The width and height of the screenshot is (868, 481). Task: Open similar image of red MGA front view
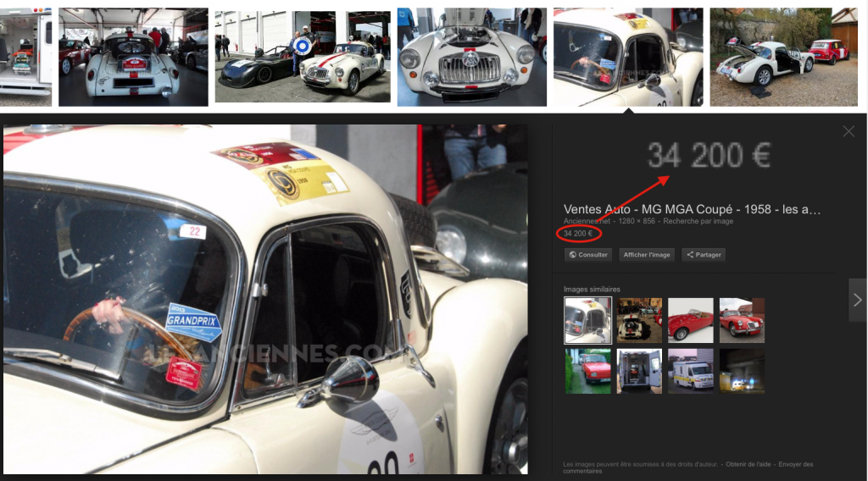coord(742,320)
